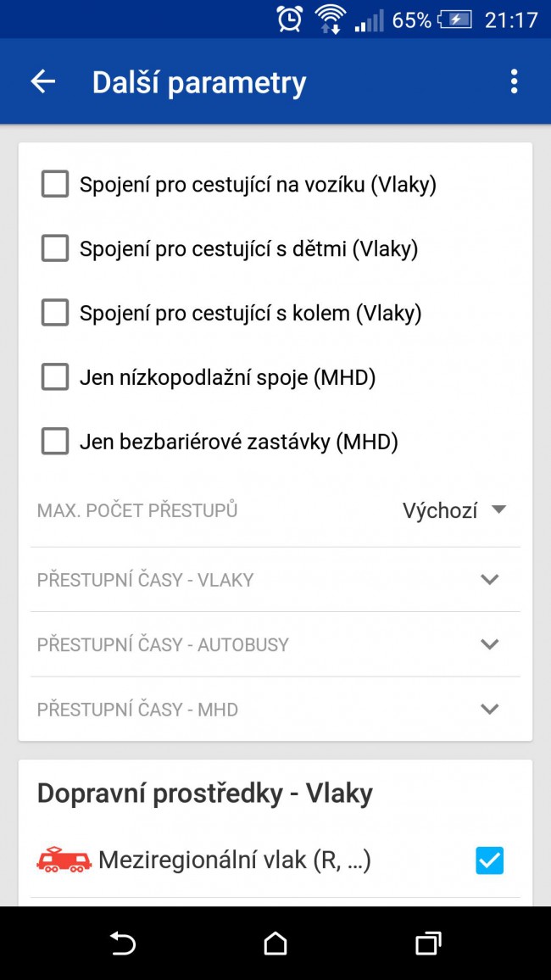The image size is (551, 980).
Task: Tap the Wi-Fi status icon
Action: (331, 19)
